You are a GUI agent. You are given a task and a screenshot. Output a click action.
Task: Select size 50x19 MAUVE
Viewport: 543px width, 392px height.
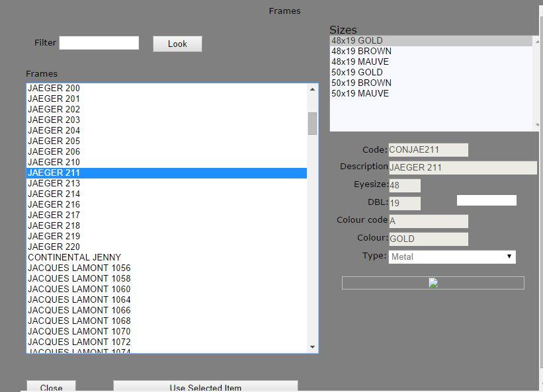[x=431, y=93]
